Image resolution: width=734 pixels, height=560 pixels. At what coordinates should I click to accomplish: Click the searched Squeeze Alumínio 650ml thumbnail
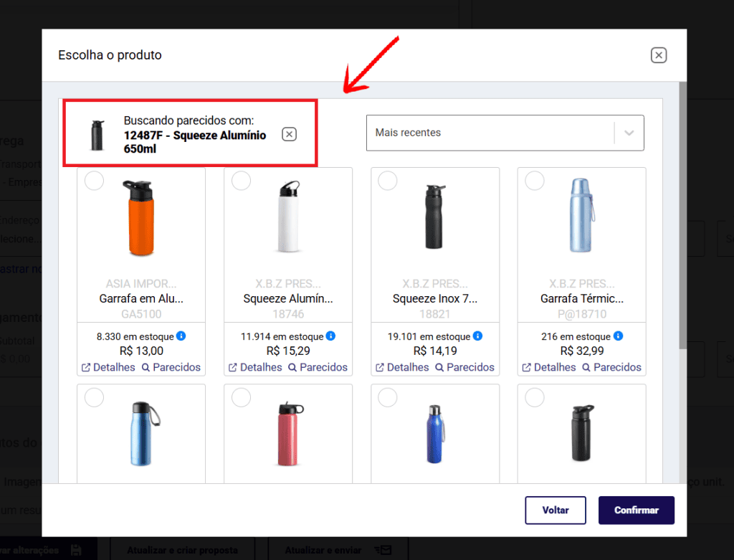point(97,136)
